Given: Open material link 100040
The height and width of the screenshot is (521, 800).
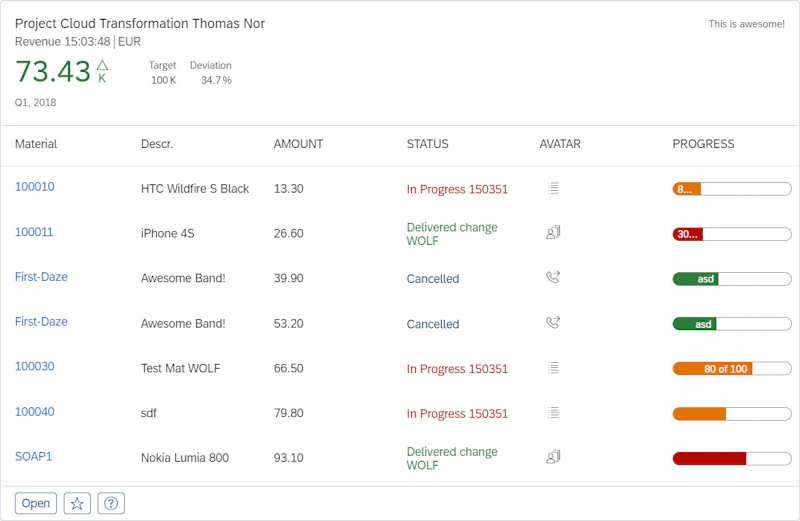Looking at the screenshot, I should (x=35, y=412).
